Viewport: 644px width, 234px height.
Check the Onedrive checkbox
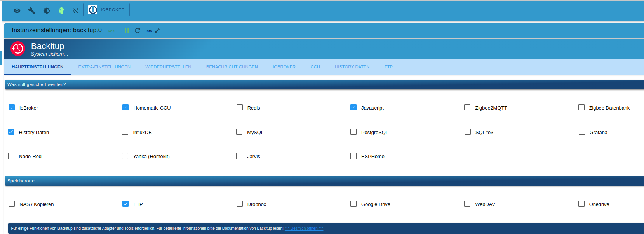(x=581, y=204)
